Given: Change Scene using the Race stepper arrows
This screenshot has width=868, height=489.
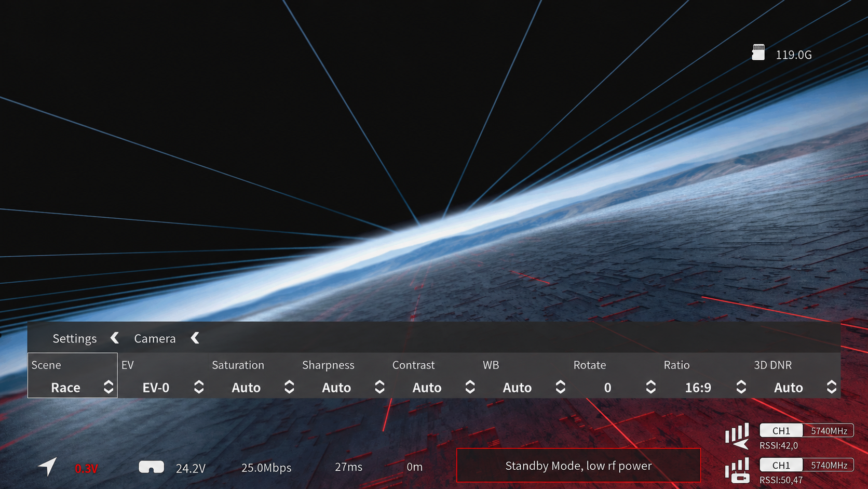Looking at the screenshot, I should tap(108, 387).
